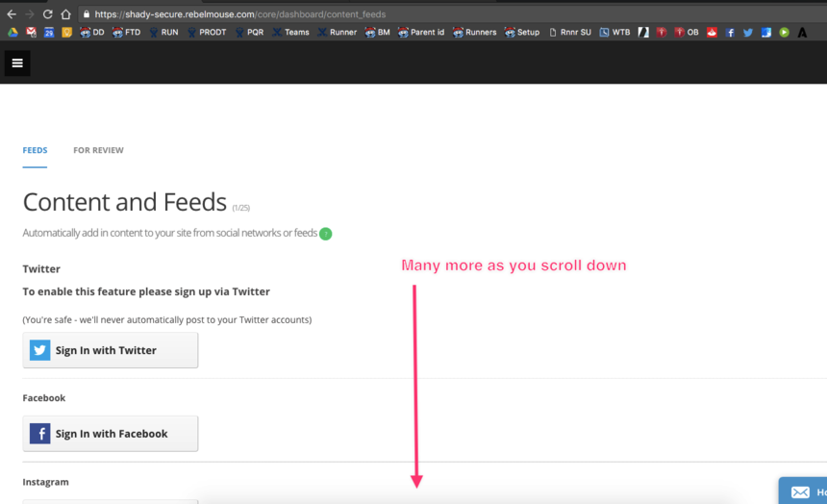The image size is (827, 504).
Task: Click the browser address bar URL
Action: 240,14
